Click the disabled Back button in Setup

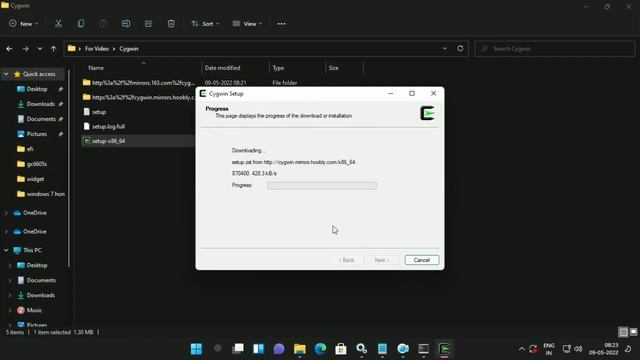coord(346,260)
